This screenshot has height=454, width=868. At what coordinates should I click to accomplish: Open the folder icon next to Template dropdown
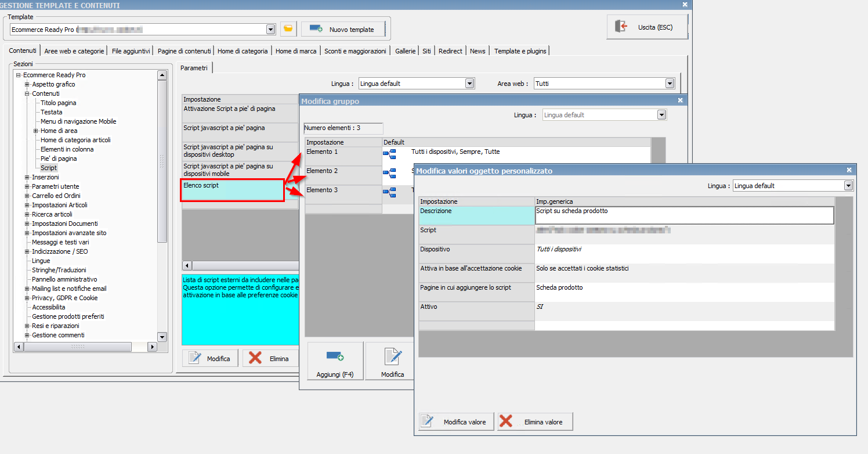click(x=288, y=29)
